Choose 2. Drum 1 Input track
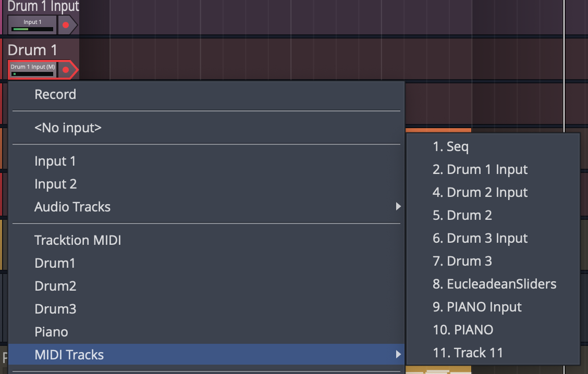 [480, 169]
